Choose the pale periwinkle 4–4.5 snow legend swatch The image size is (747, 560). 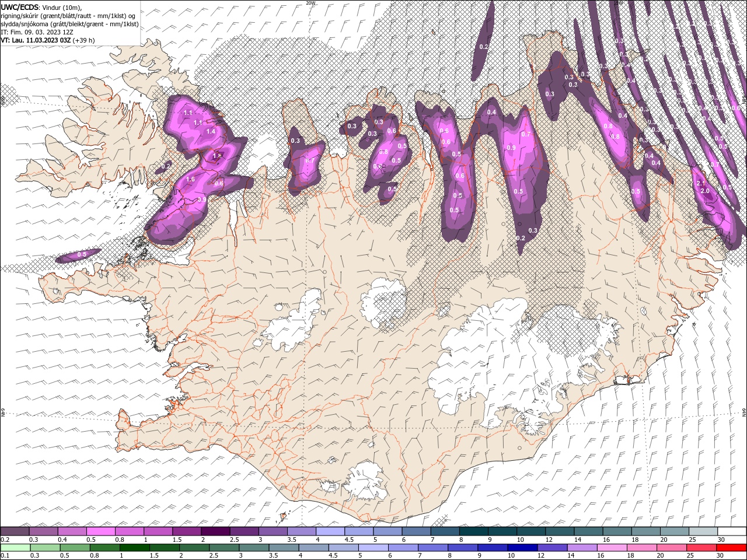tap(330, 531)
